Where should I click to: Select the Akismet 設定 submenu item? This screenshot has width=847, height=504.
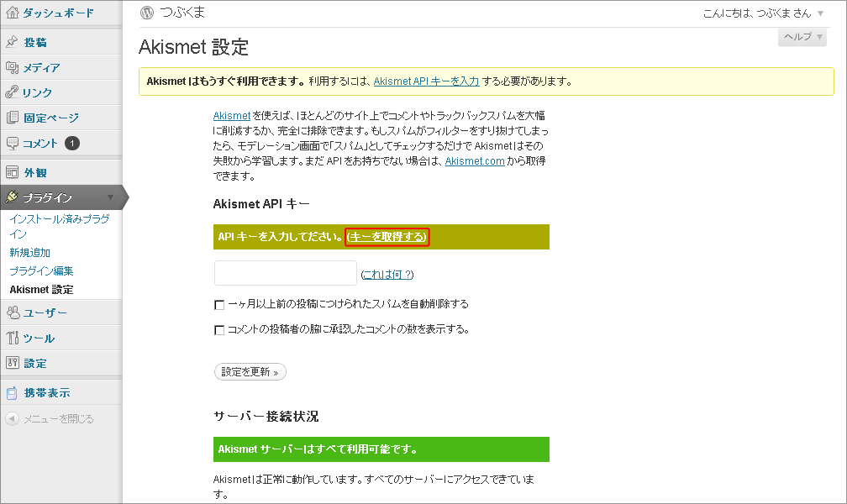click(41, 289)
